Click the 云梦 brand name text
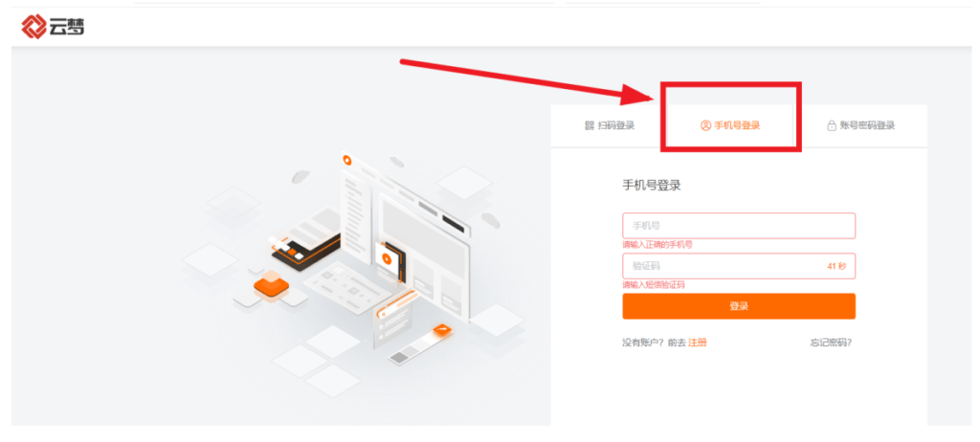The width and height of the screenshot is (980, 442). click(68, 27)
